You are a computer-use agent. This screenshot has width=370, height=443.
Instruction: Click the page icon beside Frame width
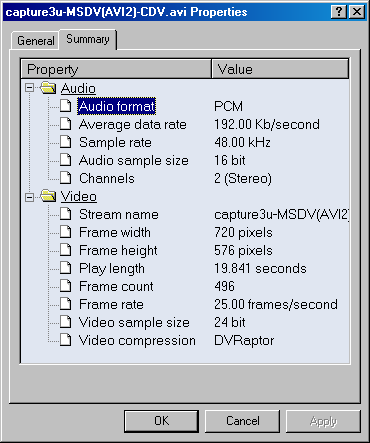[x=66, y=232]
